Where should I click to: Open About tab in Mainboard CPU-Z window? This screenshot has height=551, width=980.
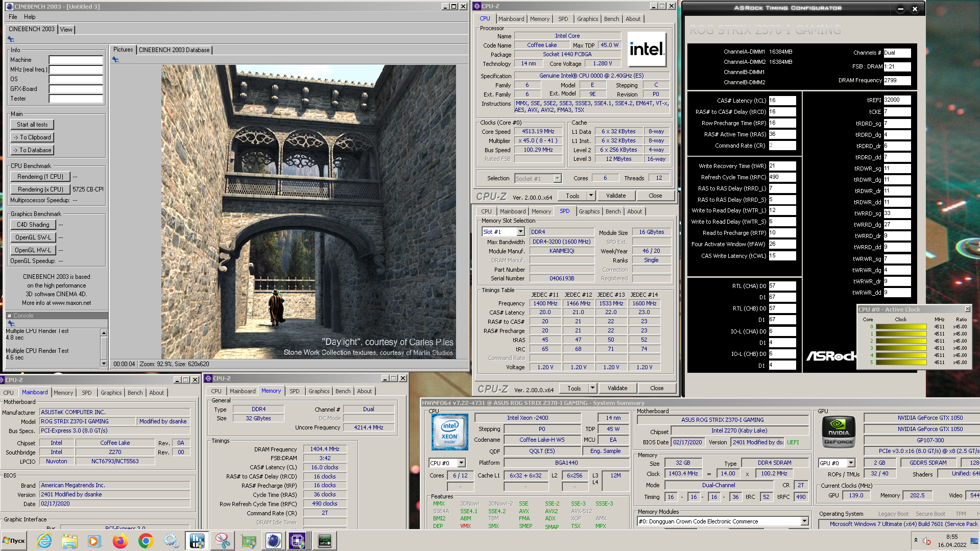pos(157,393)
